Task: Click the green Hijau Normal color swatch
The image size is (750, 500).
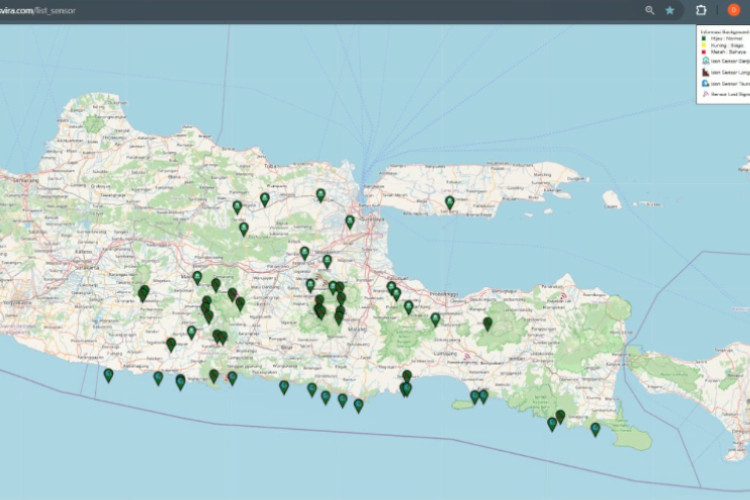Action: click(x=706, y=36)
